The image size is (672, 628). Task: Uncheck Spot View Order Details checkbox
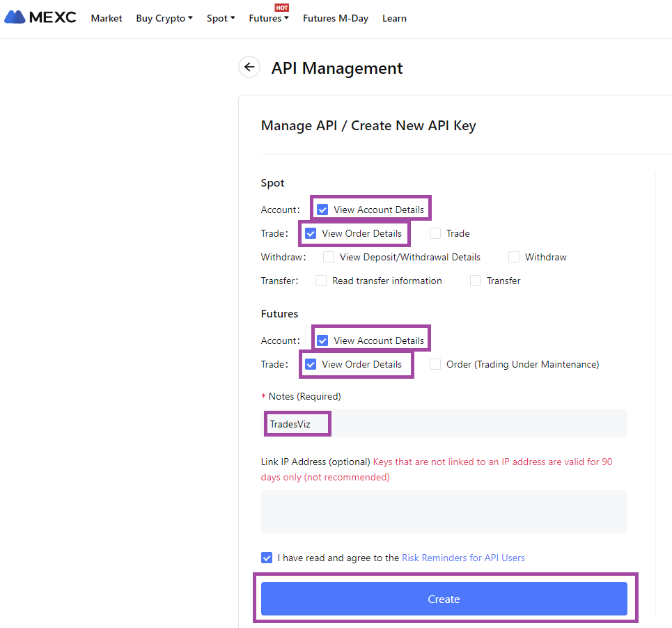(x=311, y=233)
